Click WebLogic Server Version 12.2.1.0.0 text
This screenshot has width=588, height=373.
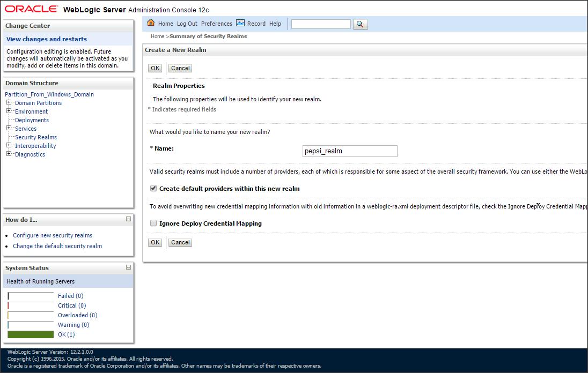click(x=50, y=352)
